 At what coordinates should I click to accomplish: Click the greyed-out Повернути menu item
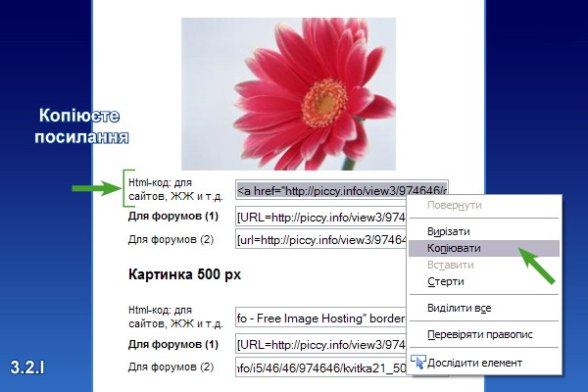pyautogui.click(x=454, y=206)
